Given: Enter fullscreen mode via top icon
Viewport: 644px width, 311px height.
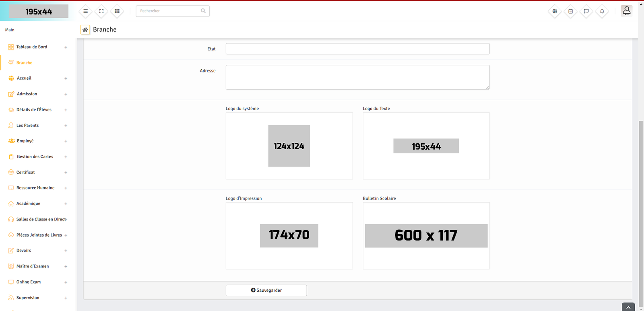Looking at the screenshot, I should point(101,11).
